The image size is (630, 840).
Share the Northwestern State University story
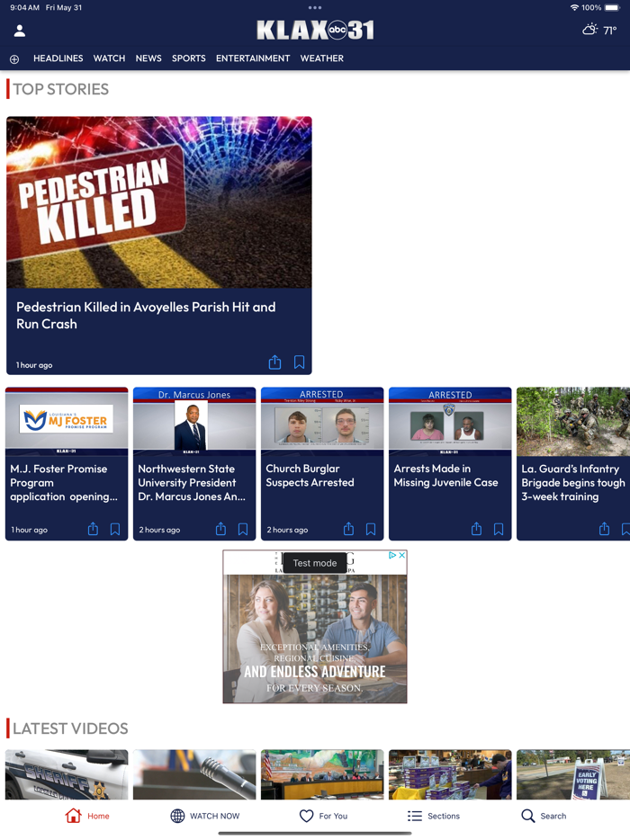pos(220,530)
